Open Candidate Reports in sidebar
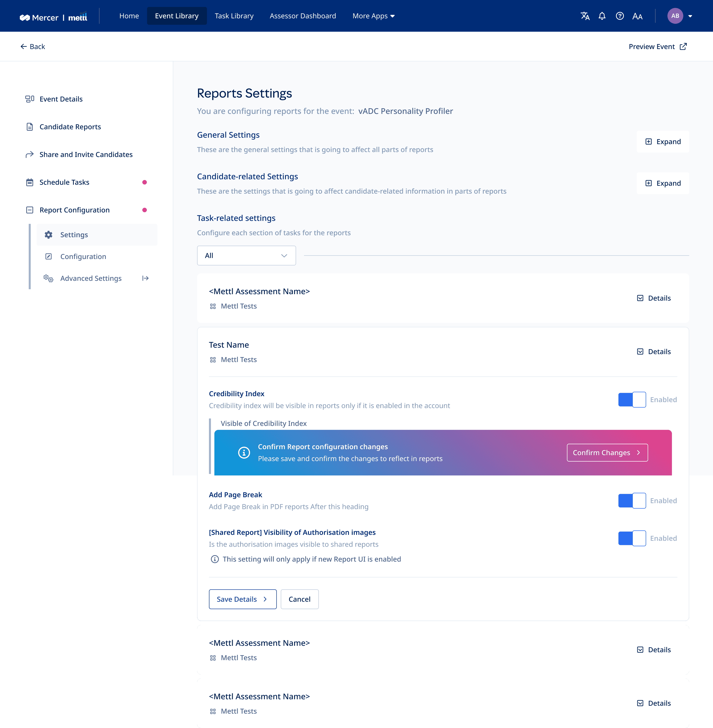 (70, 127)
